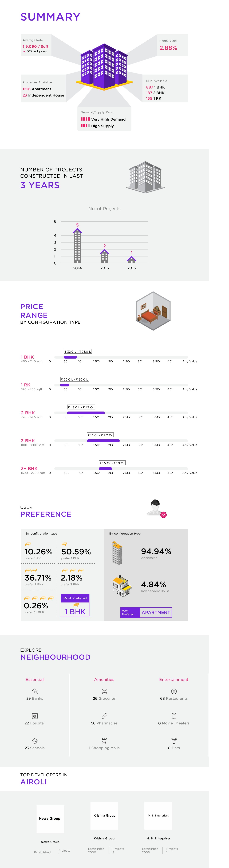This screenshot has height=868, width=229.
Task: Click the Pharmacies pill icon
Action: (104, 716)
